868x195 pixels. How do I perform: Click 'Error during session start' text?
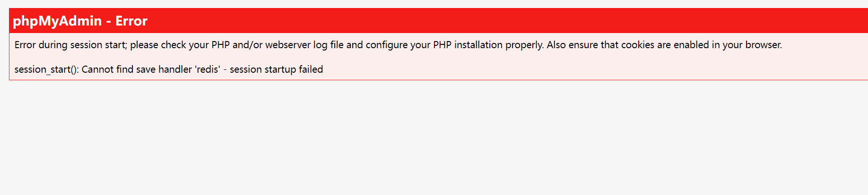tap(70, 45)
